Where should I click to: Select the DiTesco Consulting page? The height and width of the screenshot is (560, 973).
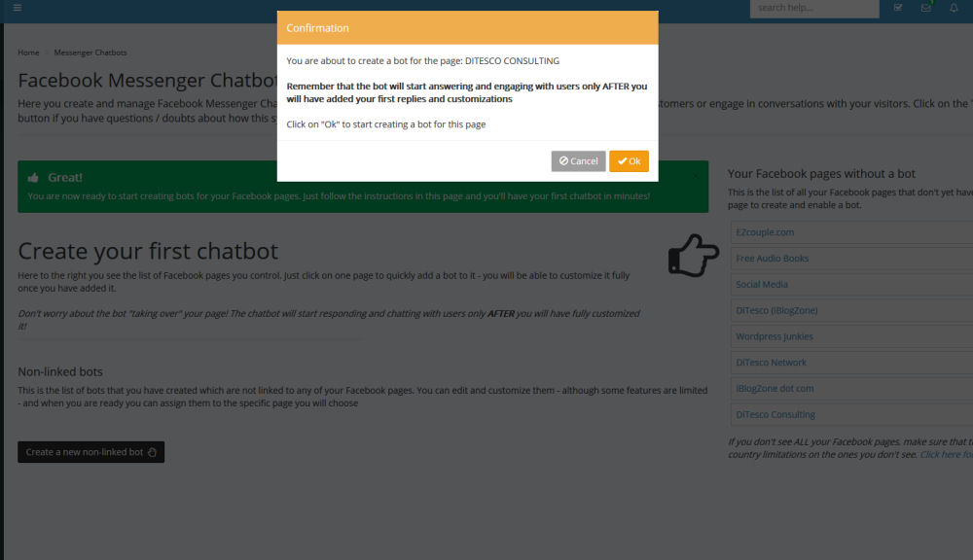click(852, 414)
